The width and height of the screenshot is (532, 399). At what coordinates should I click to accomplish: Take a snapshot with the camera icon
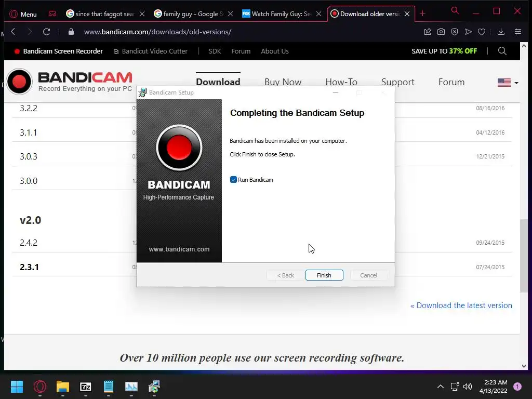tap(441, 32)
